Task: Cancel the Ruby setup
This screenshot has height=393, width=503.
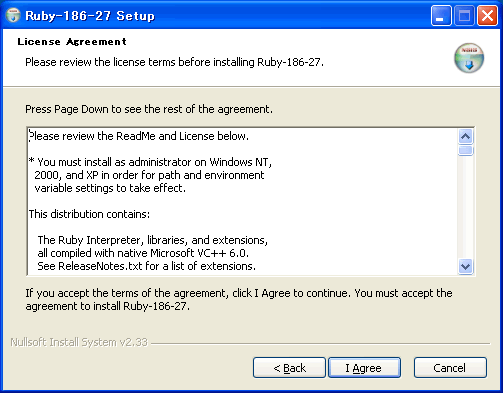Action: (x=450, y=368)
